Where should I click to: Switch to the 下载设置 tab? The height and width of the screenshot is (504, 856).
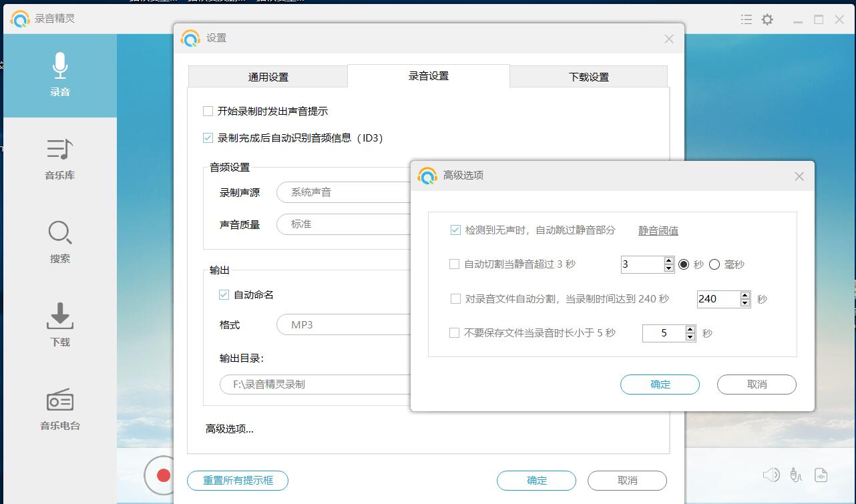point(588,76)
